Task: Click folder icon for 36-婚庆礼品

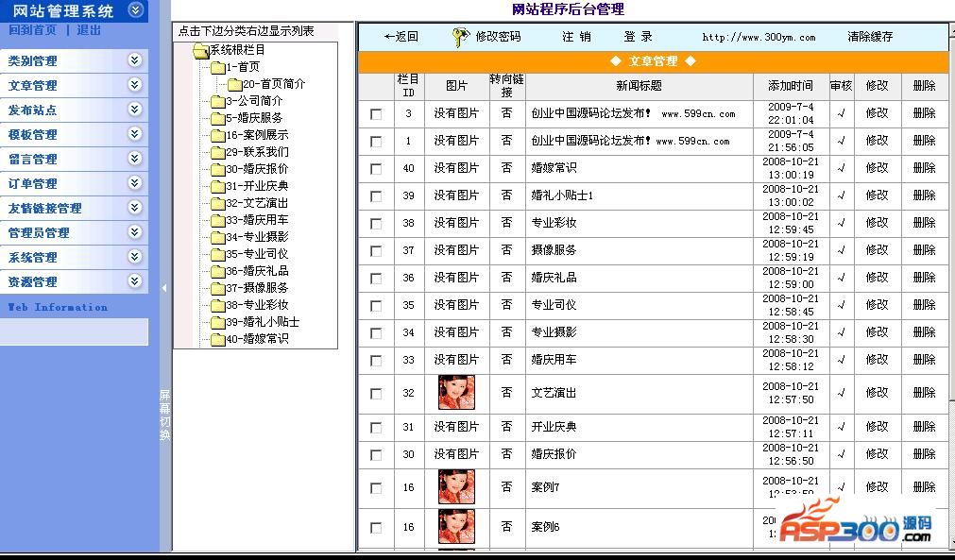Action: point(218,272)
